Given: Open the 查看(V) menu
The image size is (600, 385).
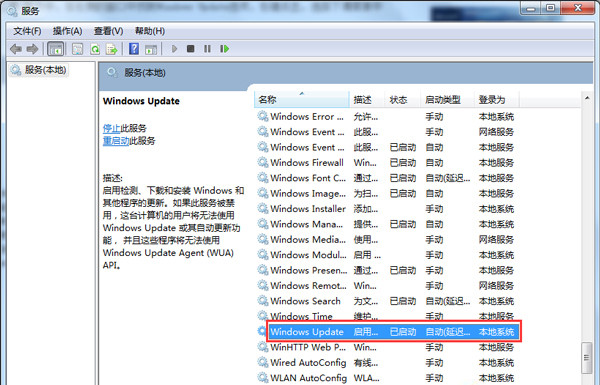Looking at the screenshot, I should [109, 31].
